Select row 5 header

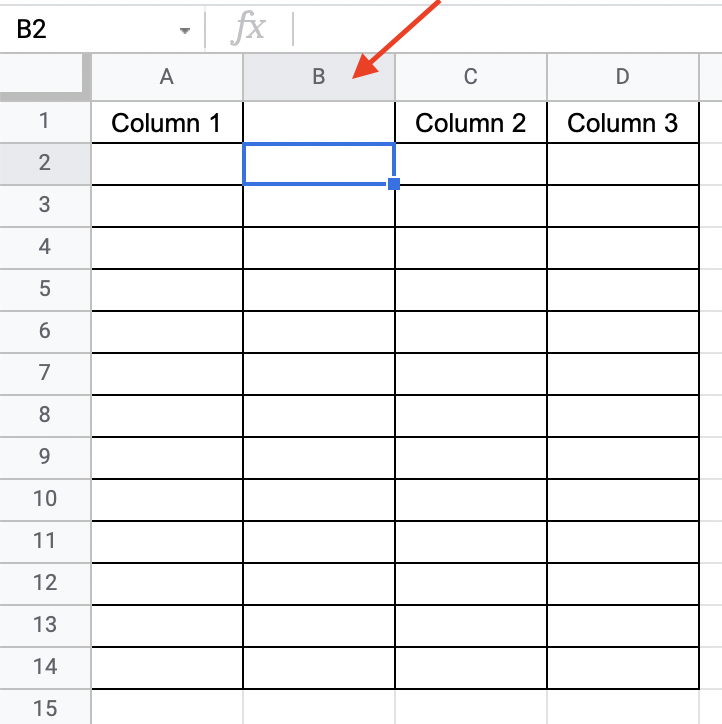[45, 290]
